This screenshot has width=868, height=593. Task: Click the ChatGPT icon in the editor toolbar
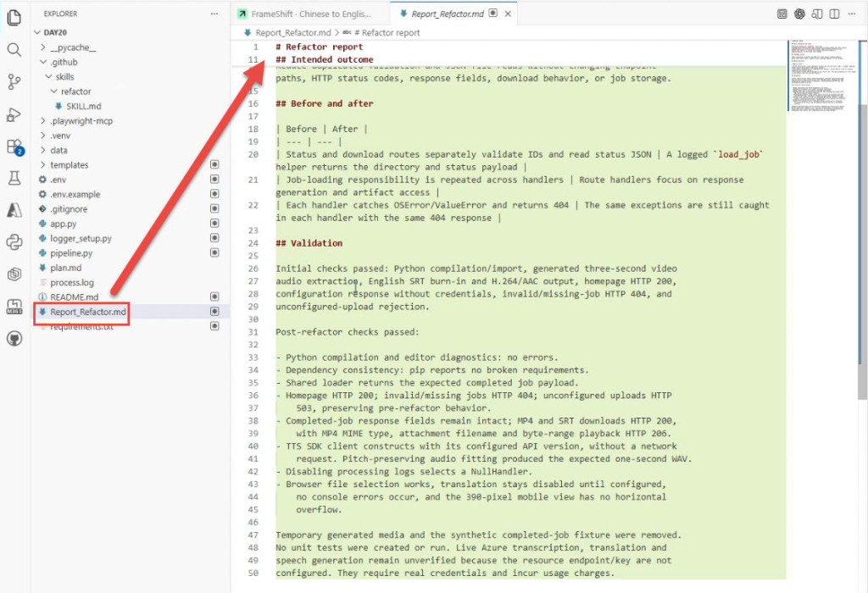point(799,14)
